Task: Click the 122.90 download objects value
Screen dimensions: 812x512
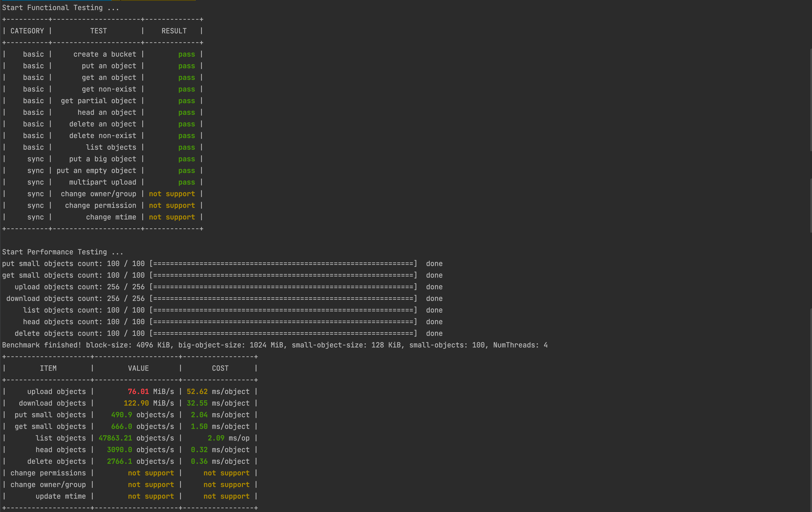Action: pyautogui.click(x=136, y=403)
